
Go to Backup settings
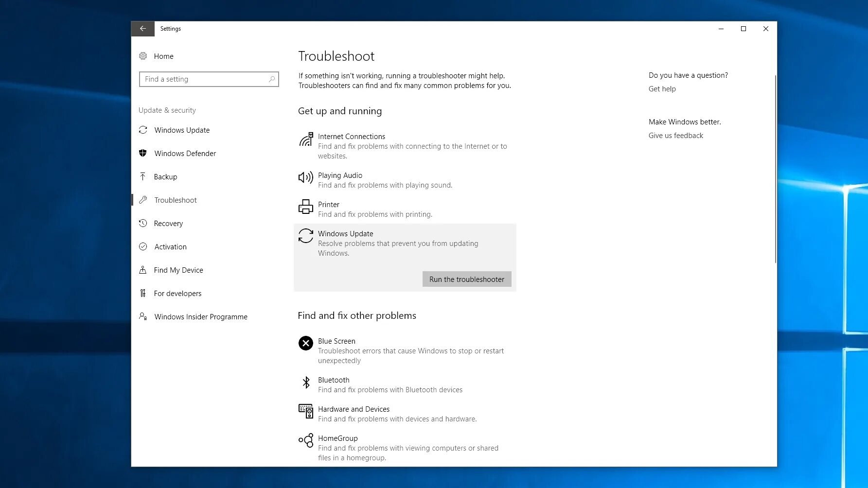[x=165, y=177]
